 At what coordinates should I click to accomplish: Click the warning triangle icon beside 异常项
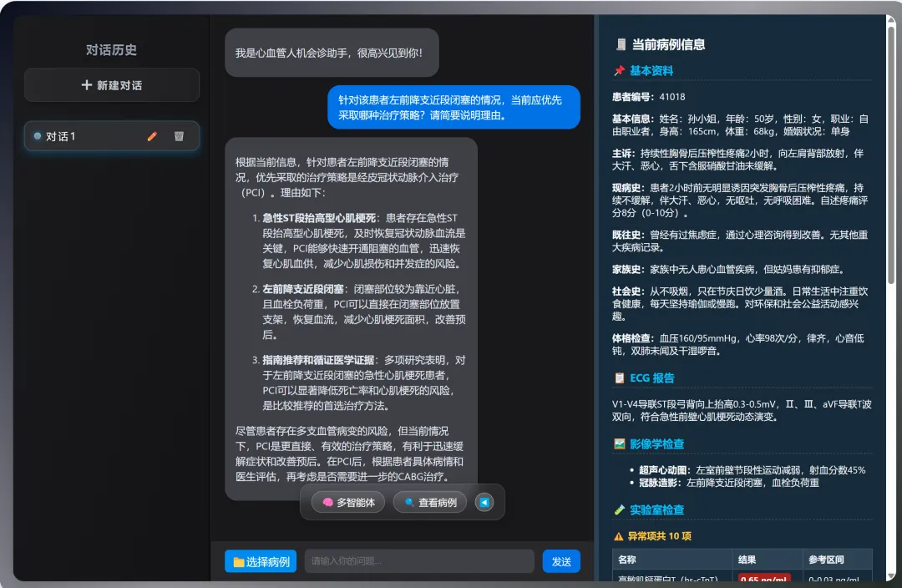[x=619, y=536]
